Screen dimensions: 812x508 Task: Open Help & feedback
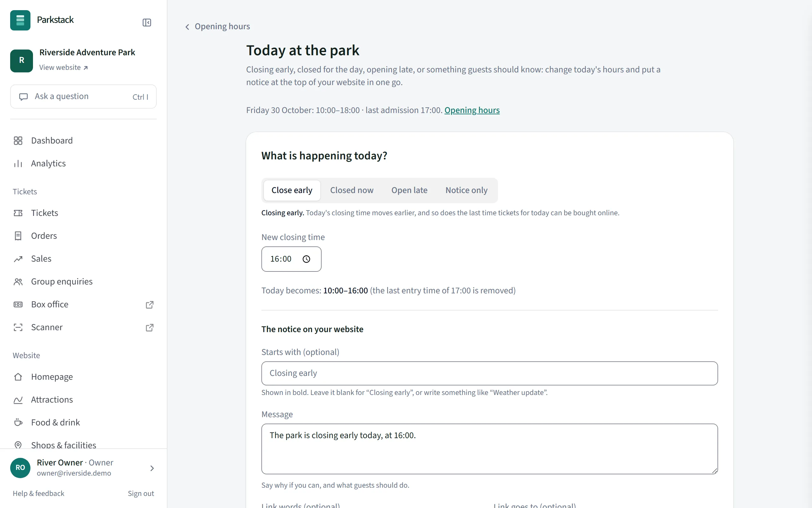click(38, 493)
